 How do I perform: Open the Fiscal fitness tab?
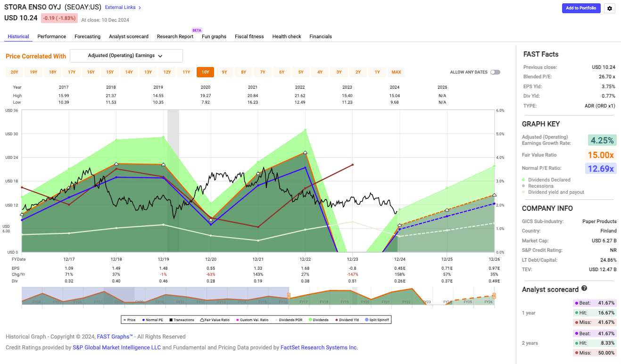pos(249,36)
